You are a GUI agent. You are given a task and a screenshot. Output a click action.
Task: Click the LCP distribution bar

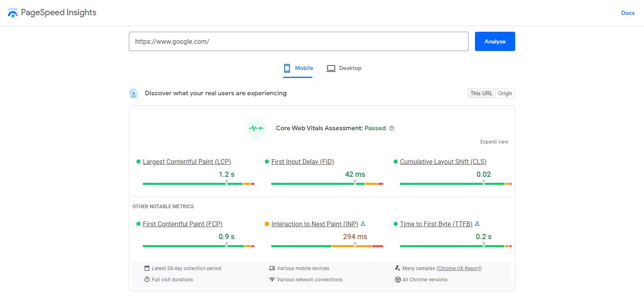198,184
